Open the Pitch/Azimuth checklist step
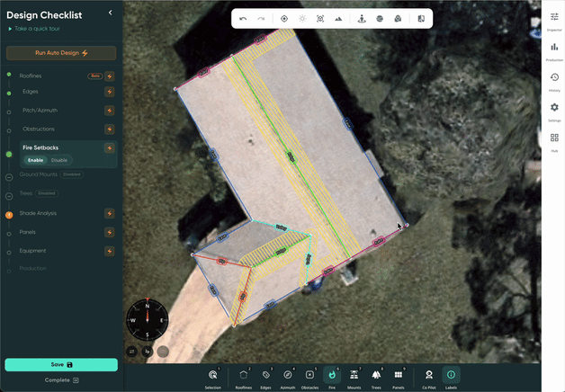Image resolution: width=565 pixels, height=392 pixels. pos(40,111)
